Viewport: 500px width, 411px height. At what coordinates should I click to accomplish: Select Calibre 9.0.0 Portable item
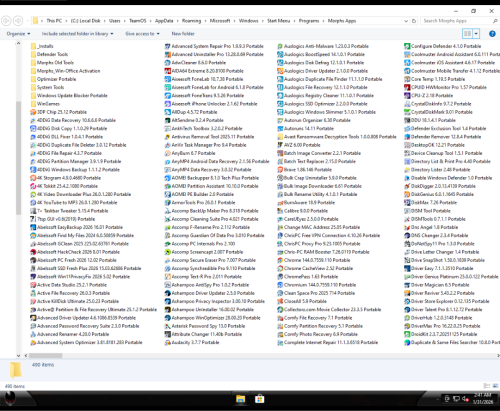(303, 211)
